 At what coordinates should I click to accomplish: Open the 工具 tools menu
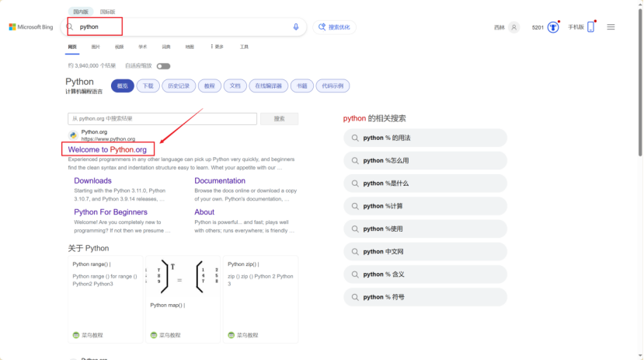coord(244,47)
